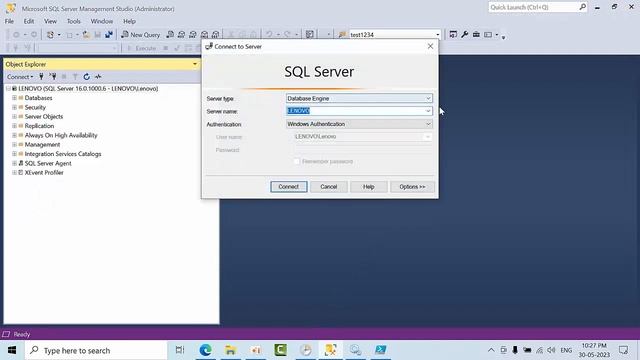640x360 pixels.
Task: Click the Options >> button
Action: click(x=412, y=187)
